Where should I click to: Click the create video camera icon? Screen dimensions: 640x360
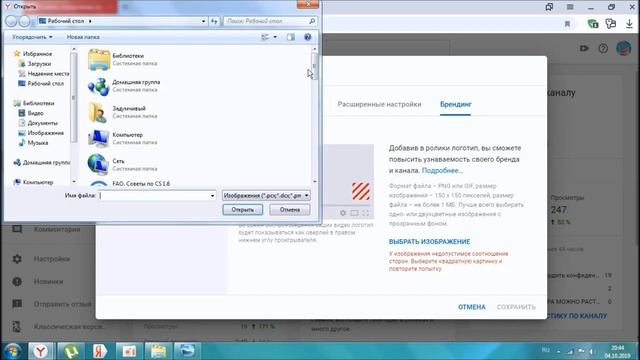(x=584, y=48)
